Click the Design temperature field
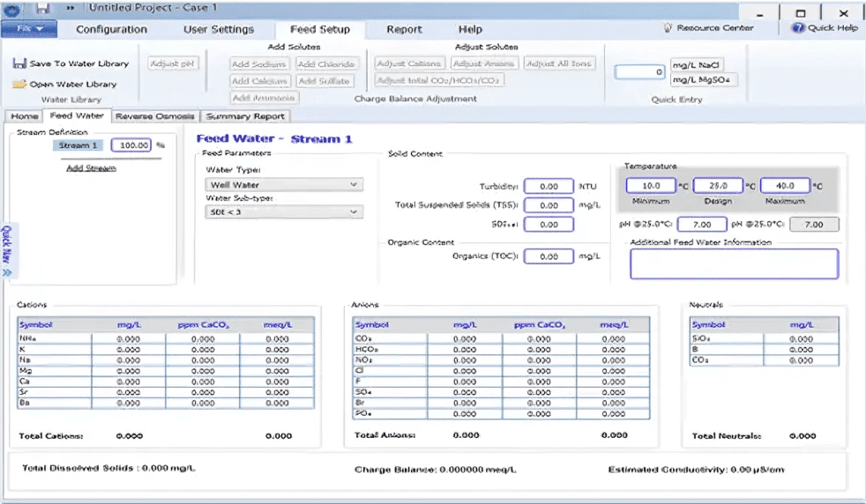The height and width of the screenshot is (504, 866). (x=718, y=186)
